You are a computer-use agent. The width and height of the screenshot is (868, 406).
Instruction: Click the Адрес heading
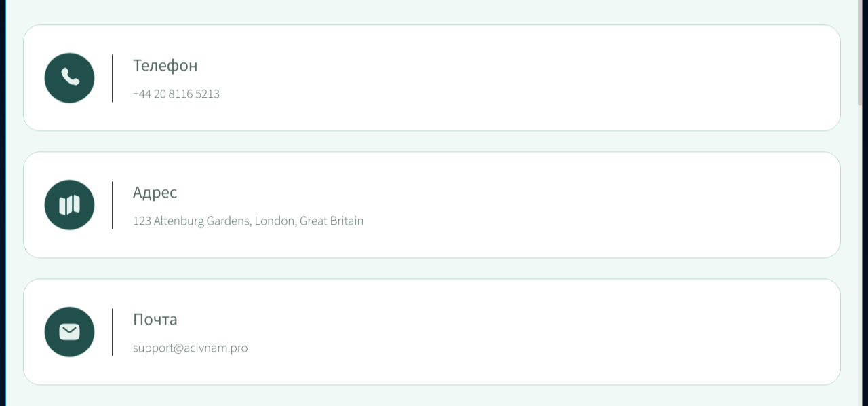click(155, 193)
